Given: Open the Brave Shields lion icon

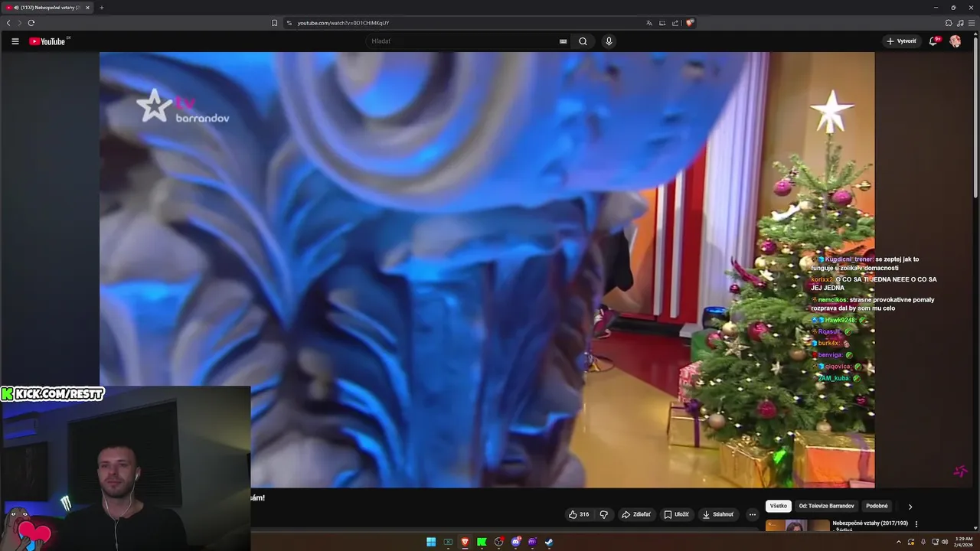Looking at the screenshot, I should click(x=689, y=23).
